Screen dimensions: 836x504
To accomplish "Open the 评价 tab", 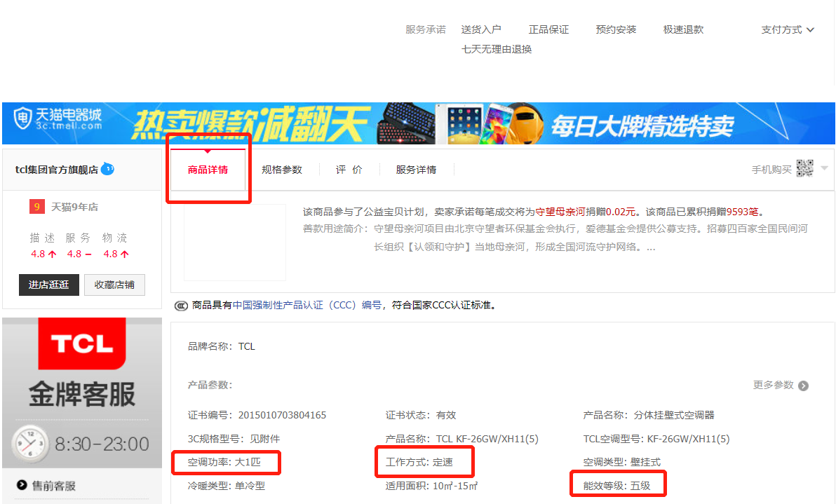I will click(x=349, y=170).
